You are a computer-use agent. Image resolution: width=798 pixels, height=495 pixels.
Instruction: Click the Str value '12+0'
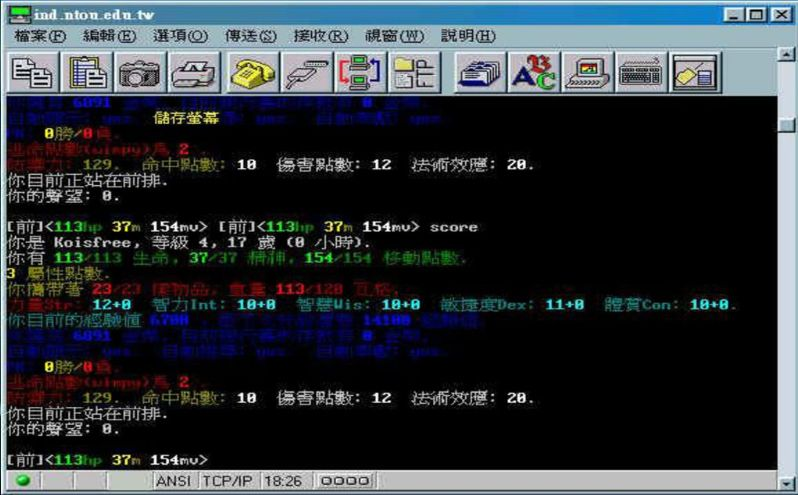pyautogui.click(x=111, y=305)
